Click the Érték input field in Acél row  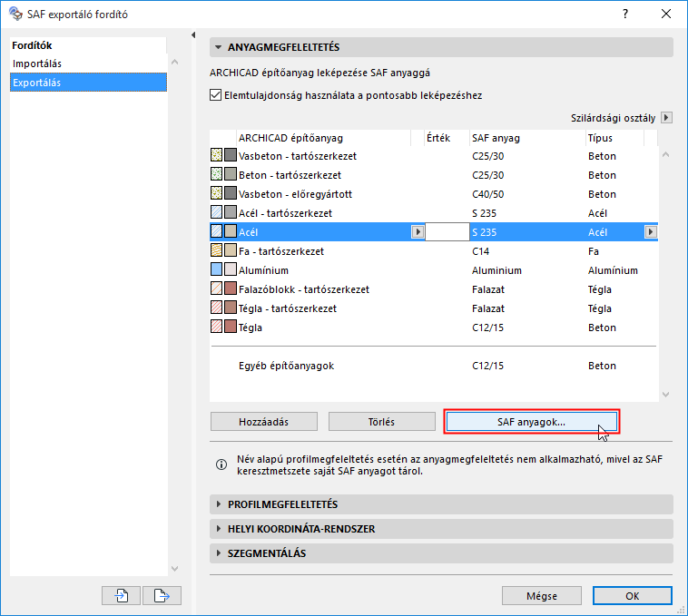point(447,231)
